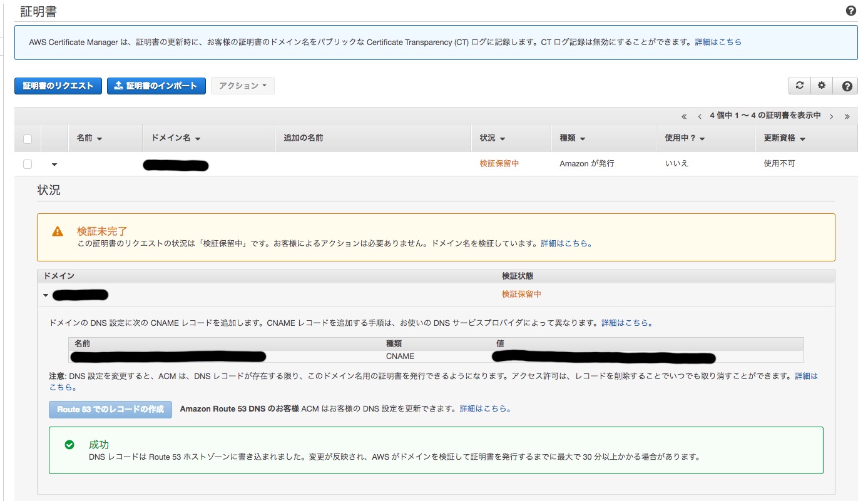Jump to the first page with the double-left arrow
The image size is (868, 501).
[x=683, y=116]
